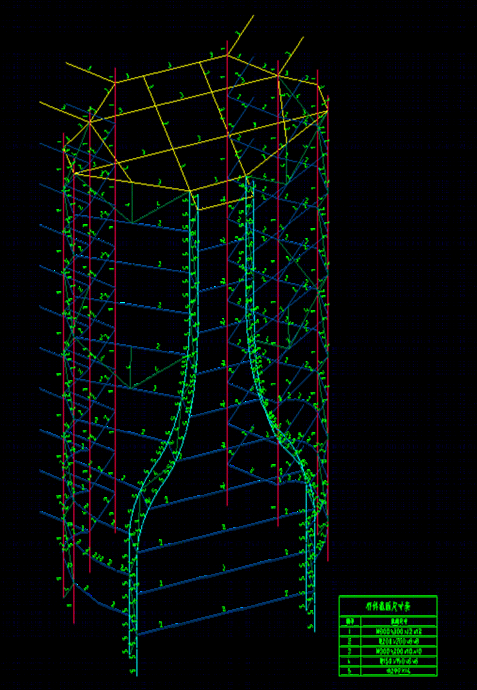This screenshot has width=477, height=690.
Task: Click the 杆件截面尺寸表 table title
Action: click(388, 606)
